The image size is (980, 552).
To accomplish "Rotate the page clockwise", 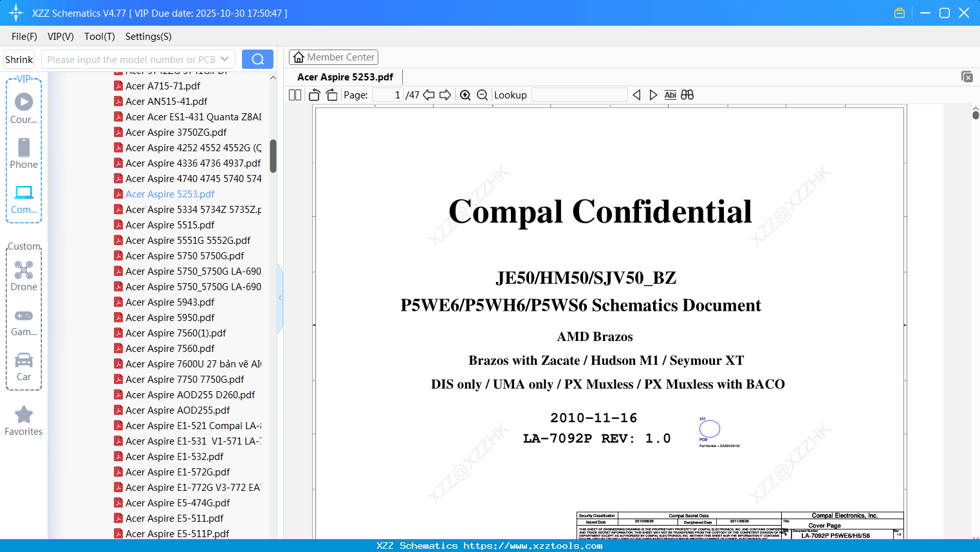I will pyautogui.click(x=331, y=95).
